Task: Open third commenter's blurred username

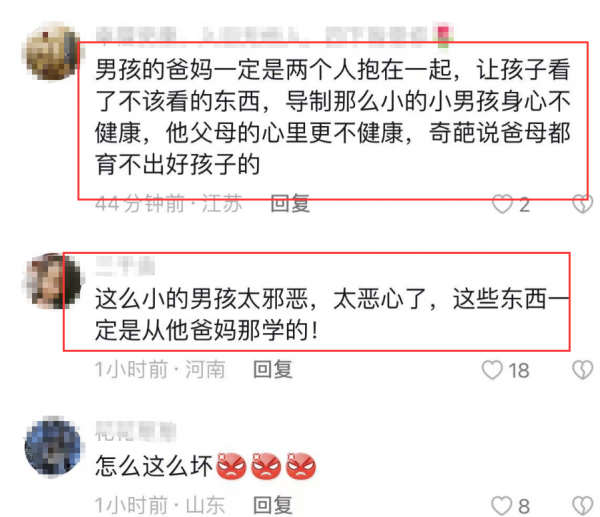Action: (x=135, y=431)
